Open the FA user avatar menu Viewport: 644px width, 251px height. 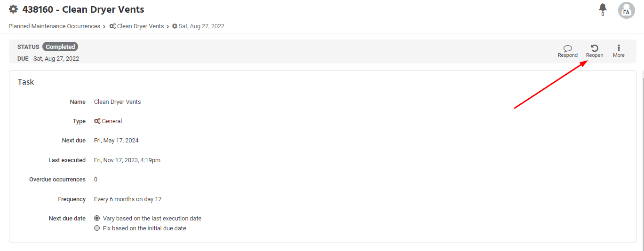626,10
